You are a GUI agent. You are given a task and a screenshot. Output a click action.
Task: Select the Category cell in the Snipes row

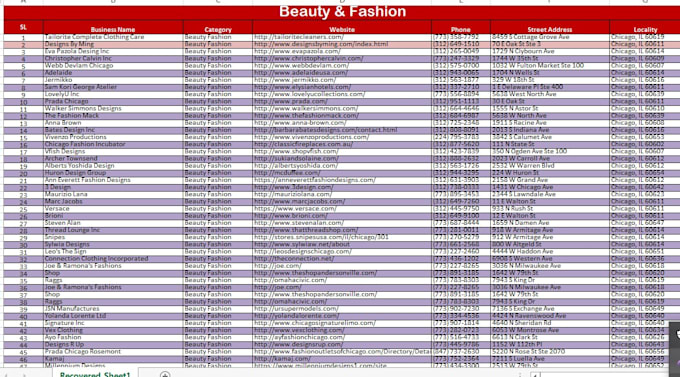[218, 238]
